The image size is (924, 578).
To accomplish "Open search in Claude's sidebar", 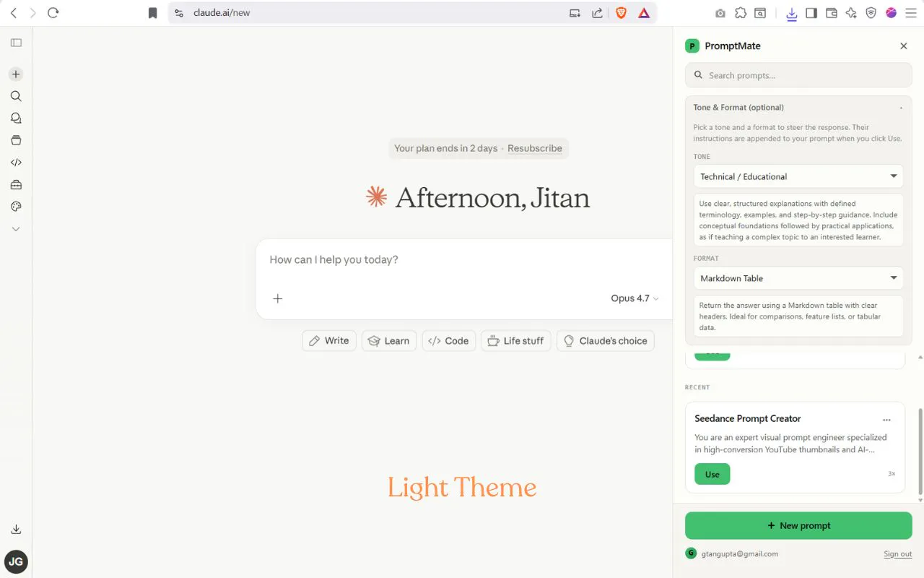I will [x=16, y=96].
